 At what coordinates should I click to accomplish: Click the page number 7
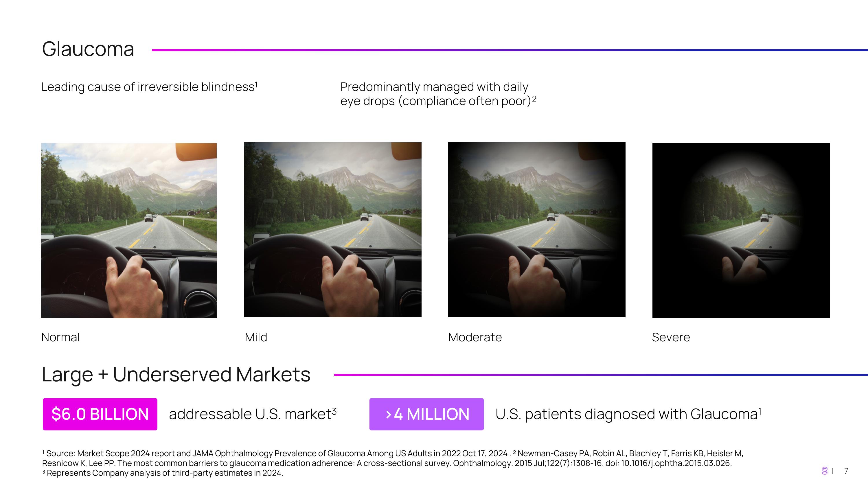tap(846, 471)
